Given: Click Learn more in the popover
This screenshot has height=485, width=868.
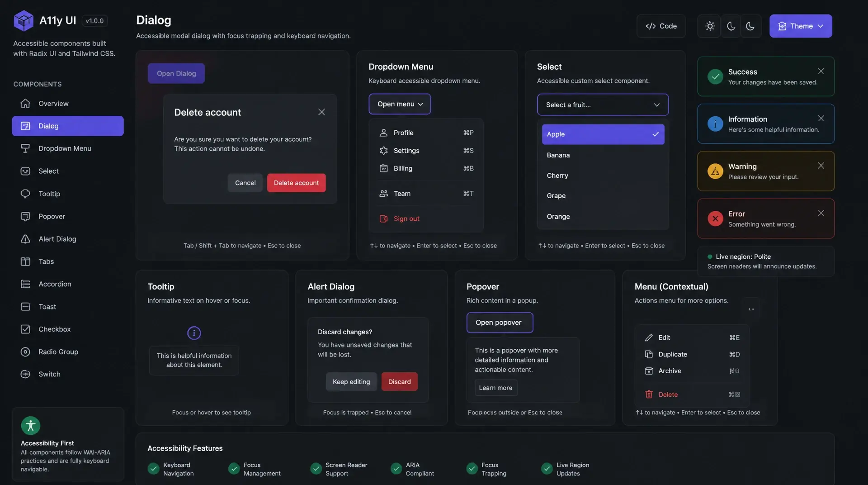Looking at the screenshot, I should pos(495,388).
